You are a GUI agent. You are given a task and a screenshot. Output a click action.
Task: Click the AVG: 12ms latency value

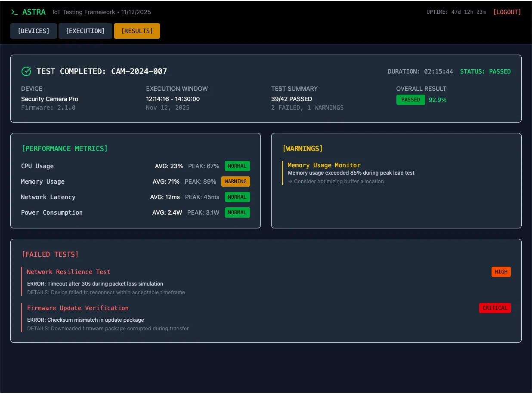point(165,197)
